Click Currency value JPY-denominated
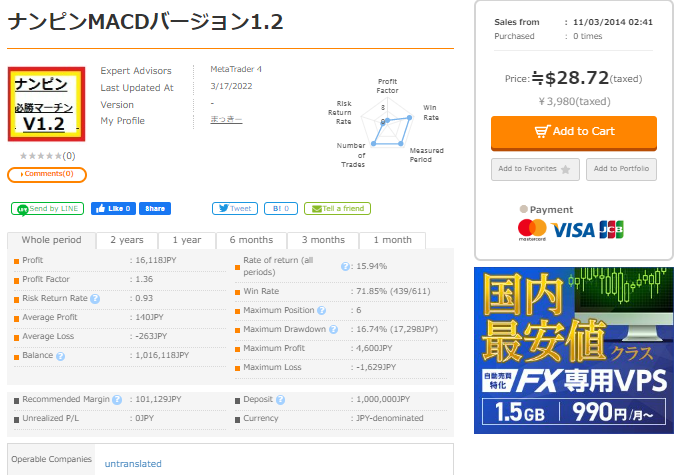This screenshot has height=475, width=678. [390, 418]
